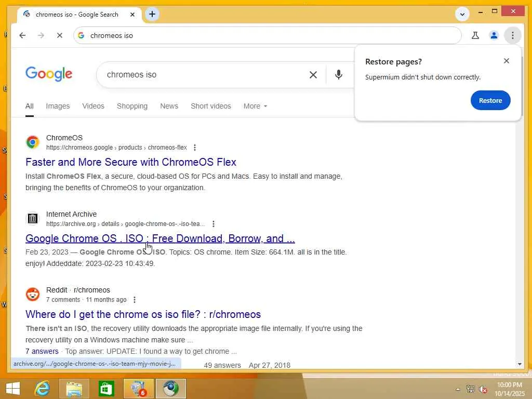Select the All search tab

(30, 106)
